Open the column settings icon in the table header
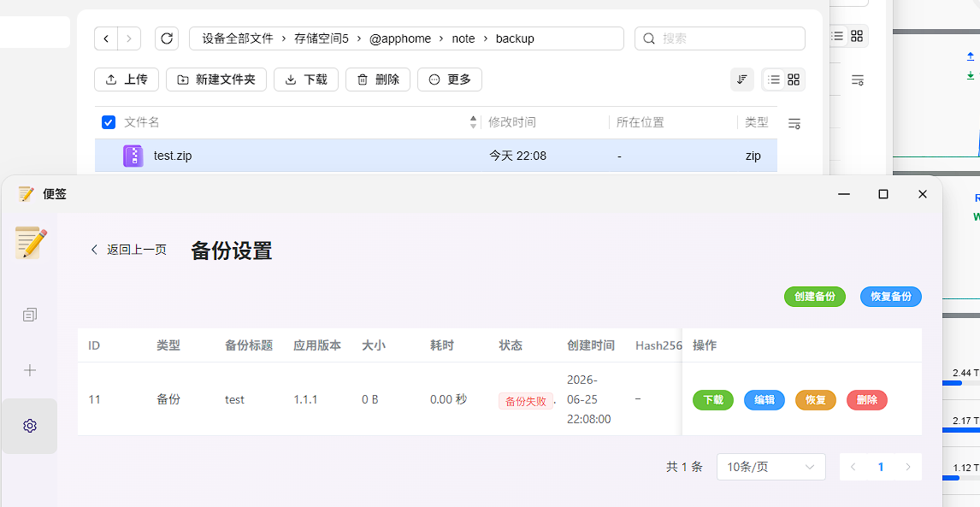The height and width of the screenshot is (507, 980). pos(794,124)
